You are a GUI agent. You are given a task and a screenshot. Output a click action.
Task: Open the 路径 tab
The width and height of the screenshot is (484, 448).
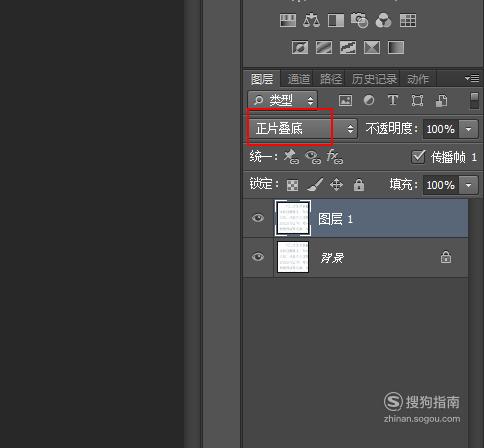(331, 79)
